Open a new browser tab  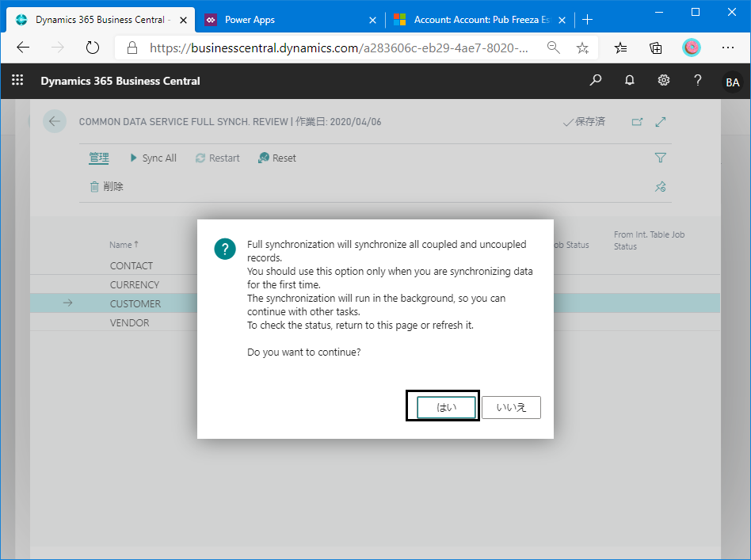(x=587, y=20)
